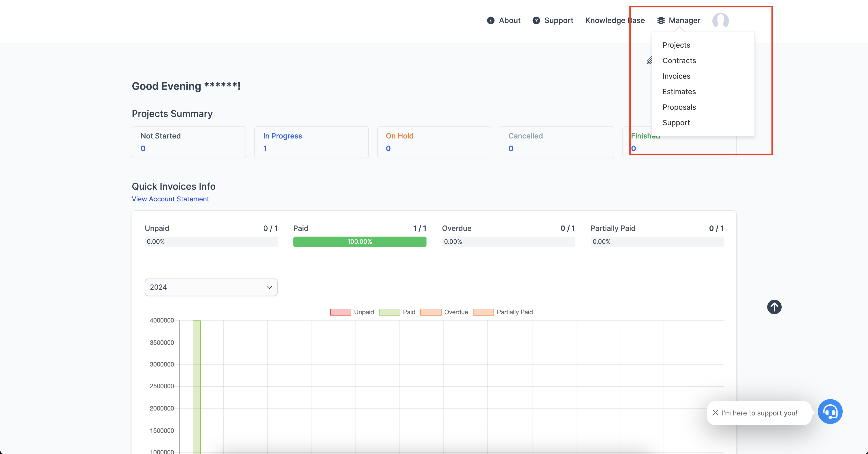Open Invoices from the Manager menu
Image resolution: width=868 pixels, height=454 pixels.
676,76
